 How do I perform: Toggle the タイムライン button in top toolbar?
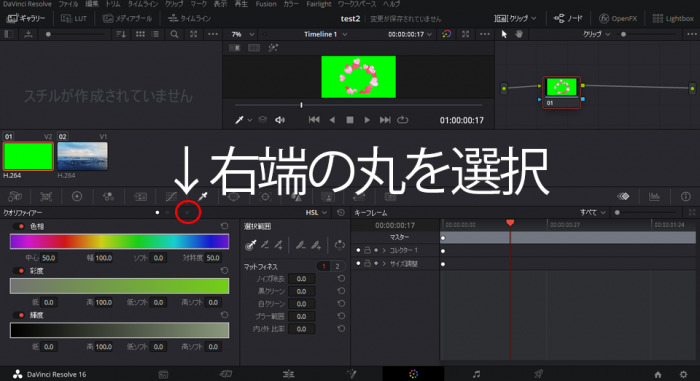(189, 18)
